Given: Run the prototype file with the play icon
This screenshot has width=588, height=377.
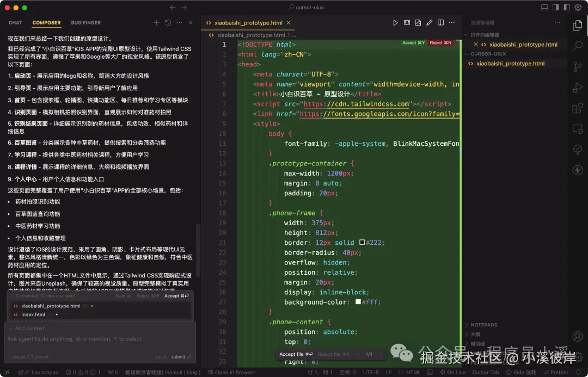Looking at the screenshot, I should (x=395, y=22).
